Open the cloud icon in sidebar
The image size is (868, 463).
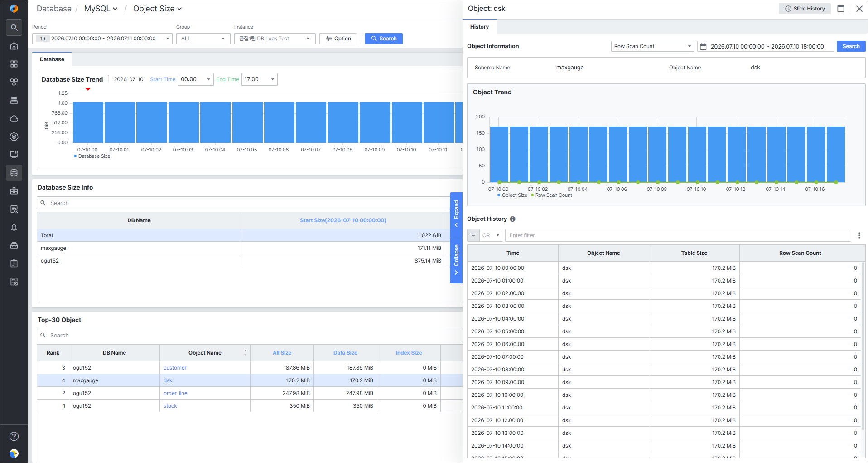(14, 118)
